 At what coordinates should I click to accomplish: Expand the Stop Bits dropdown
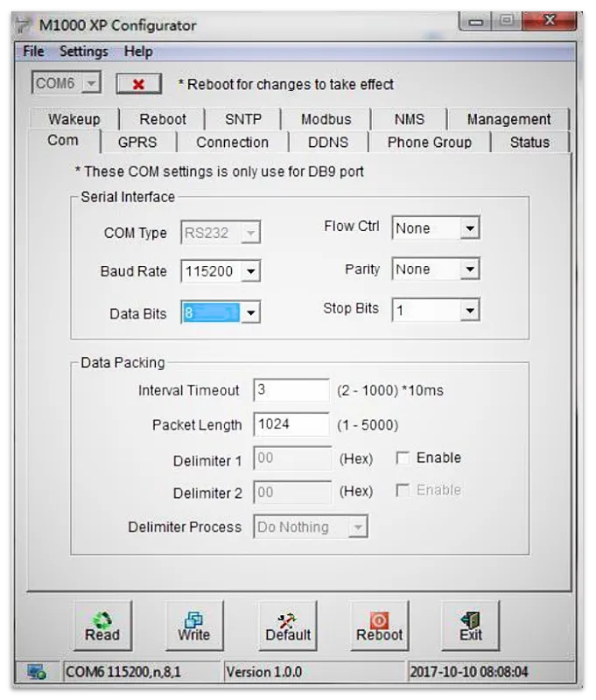[x=470, y=311]
